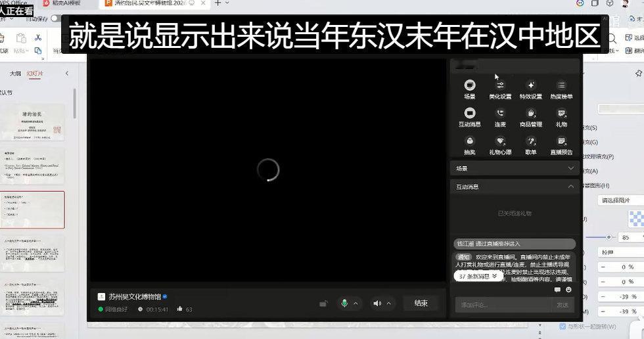This screenshot has width=644, height=339.
Task: Click the screen share icon near microphone
Action: coord(323,304)
